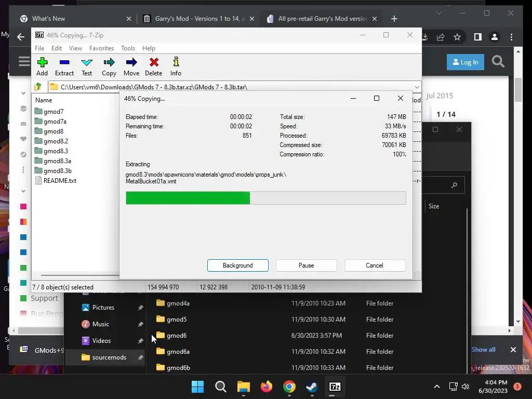Launch Firefox from the taskbar
Viewport: 532px width, 399px height.
267,387
